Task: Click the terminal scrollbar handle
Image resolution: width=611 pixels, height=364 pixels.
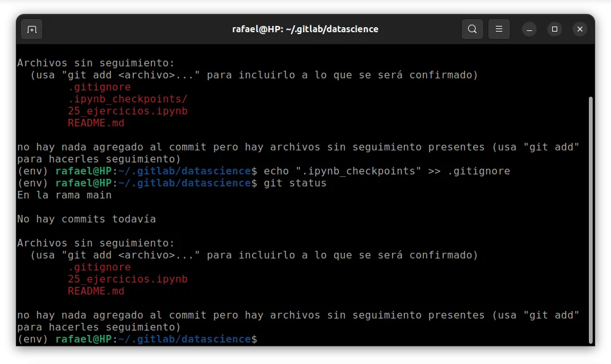Action: [x=591, y=220]
